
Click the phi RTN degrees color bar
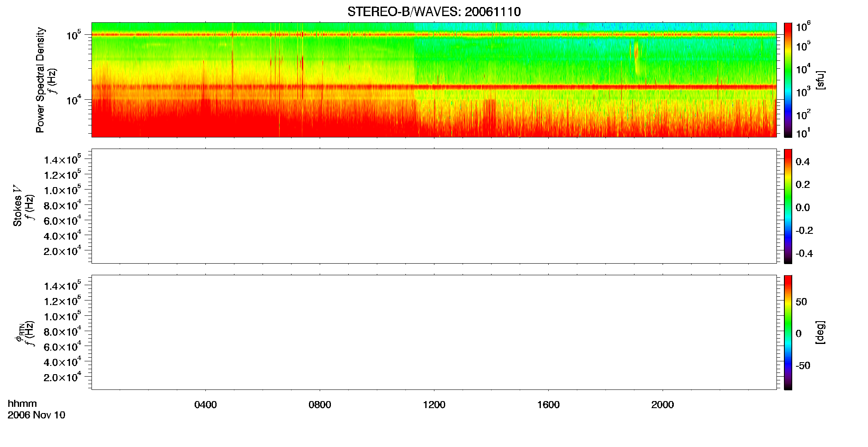(x=788, y=332)
